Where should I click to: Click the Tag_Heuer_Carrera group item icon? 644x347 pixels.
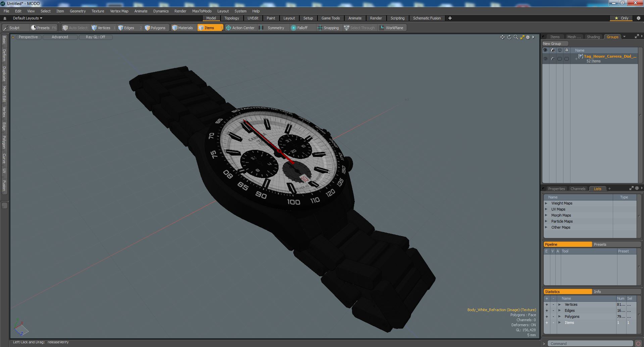click(x=581, y=56)
